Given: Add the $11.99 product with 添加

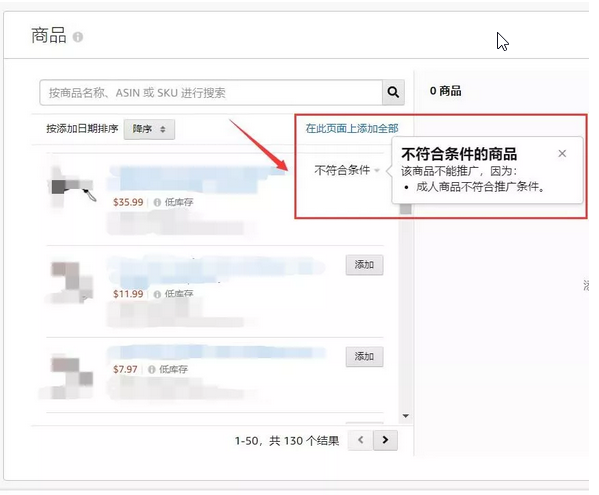Looking at the screenshot, I should click(x=364, y=265).
